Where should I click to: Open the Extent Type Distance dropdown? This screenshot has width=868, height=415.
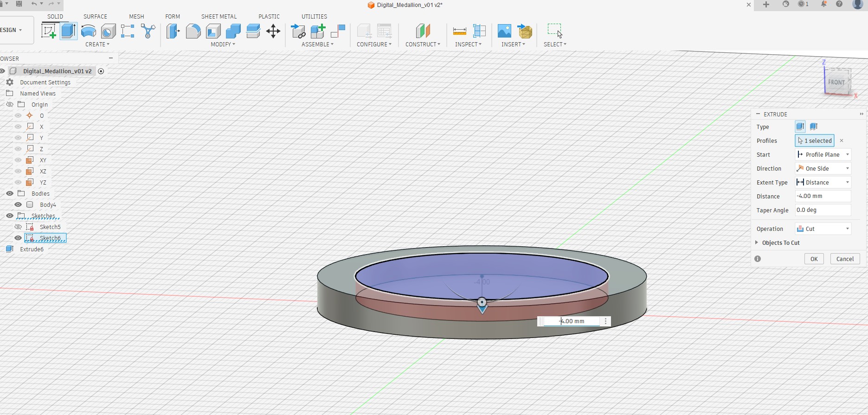[x=823, y=182]
